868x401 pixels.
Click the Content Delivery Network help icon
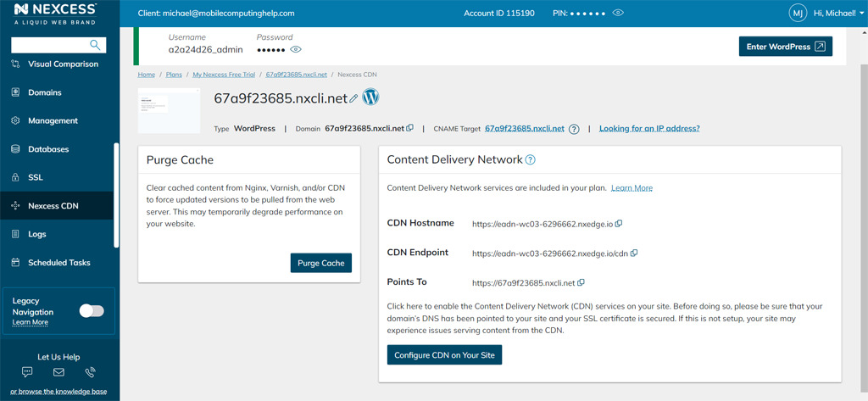pos(530,160)
